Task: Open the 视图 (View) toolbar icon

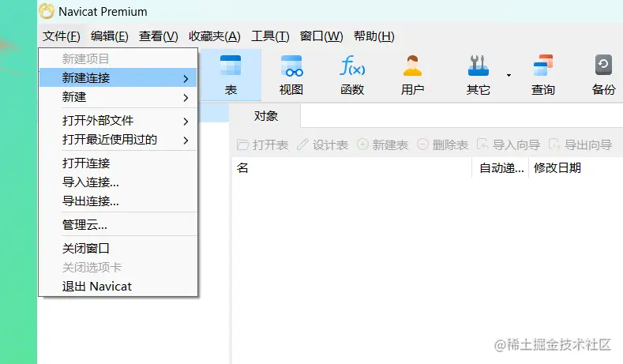Action: (291, 66)
